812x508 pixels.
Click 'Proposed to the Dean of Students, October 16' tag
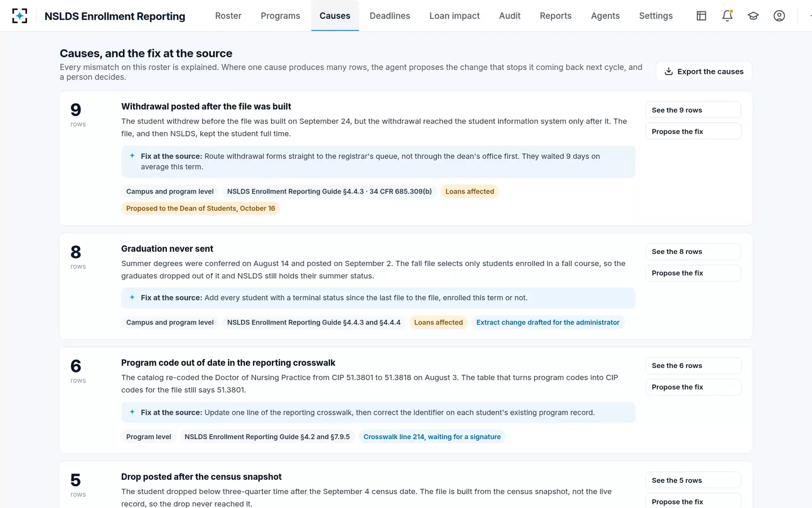click(x=201, y=208)
